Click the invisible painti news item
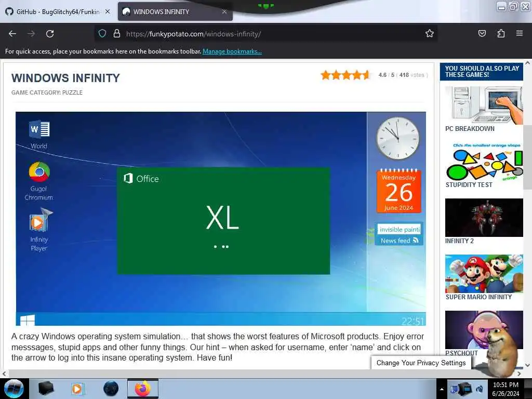This screenshot has width=532, height=399. click(x=399, y=229)
